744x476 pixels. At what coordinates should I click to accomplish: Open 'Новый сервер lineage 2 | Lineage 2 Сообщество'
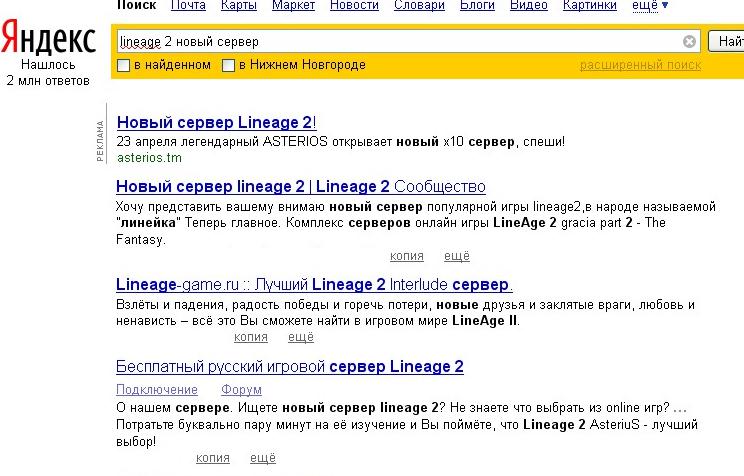[301, 187]
